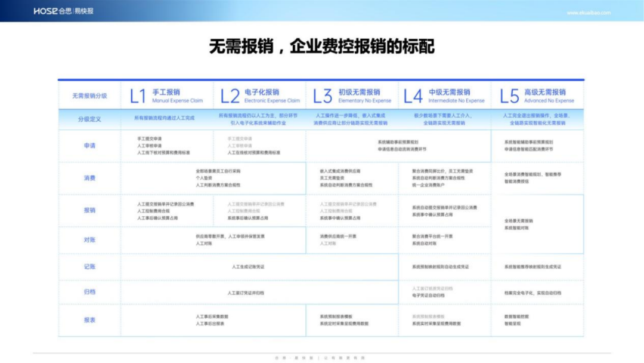The height and width of the screenshot is (363, 644).
Task: Select the L1 手工报销 column header
Action: (x=166, y=96)
